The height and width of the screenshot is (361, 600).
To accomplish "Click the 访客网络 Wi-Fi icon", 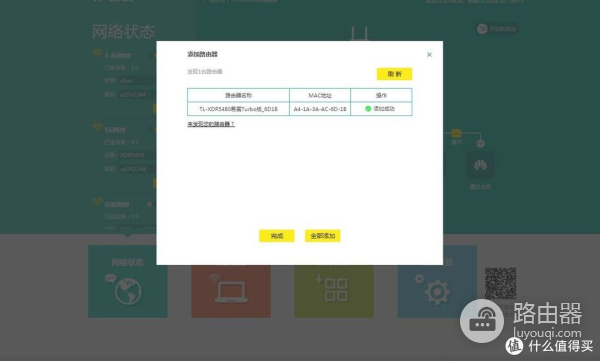I will click(97, 202).
